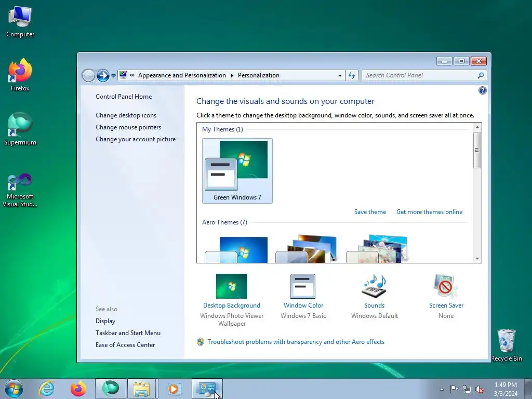Screen dimensions: 532x399
Task: Open Desktop Background settings
Action: (232, 300)
